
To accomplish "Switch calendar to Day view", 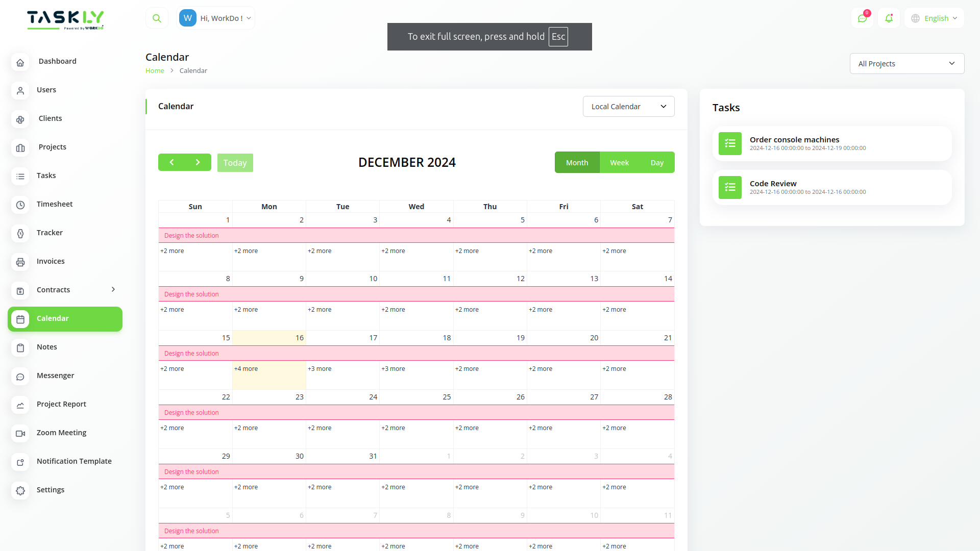I will [657, 162].
